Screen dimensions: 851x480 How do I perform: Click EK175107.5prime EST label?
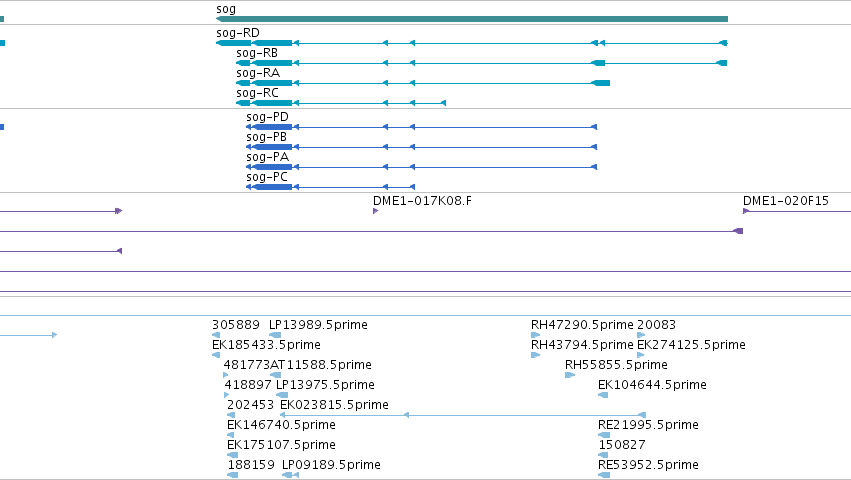pos(281,445)
